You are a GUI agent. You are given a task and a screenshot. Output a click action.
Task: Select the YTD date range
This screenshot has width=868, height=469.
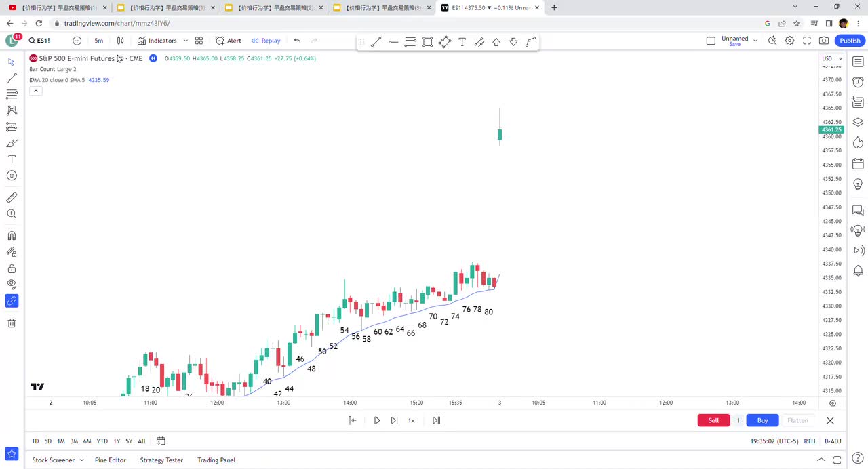[x=102, y=441]
